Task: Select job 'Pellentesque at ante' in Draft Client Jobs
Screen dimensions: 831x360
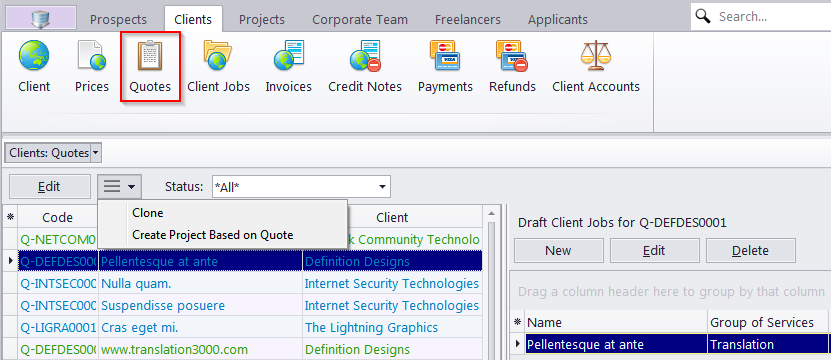Action: [616, 345]
